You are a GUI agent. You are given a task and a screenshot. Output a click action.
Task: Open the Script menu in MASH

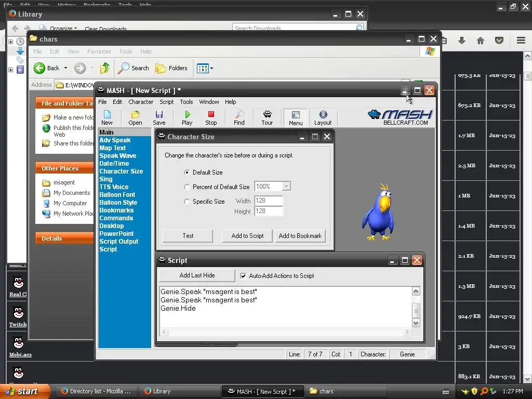[x=167, y=102]
